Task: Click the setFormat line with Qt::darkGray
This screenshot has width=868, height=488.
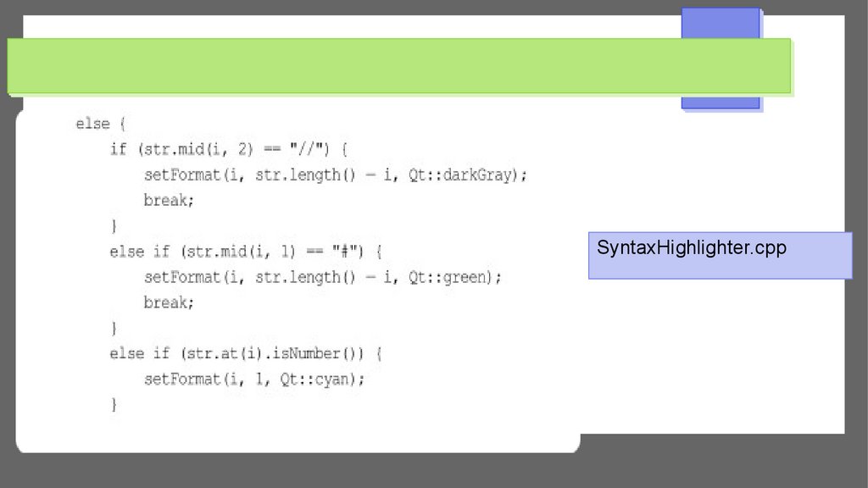Action: click(336, 175)
